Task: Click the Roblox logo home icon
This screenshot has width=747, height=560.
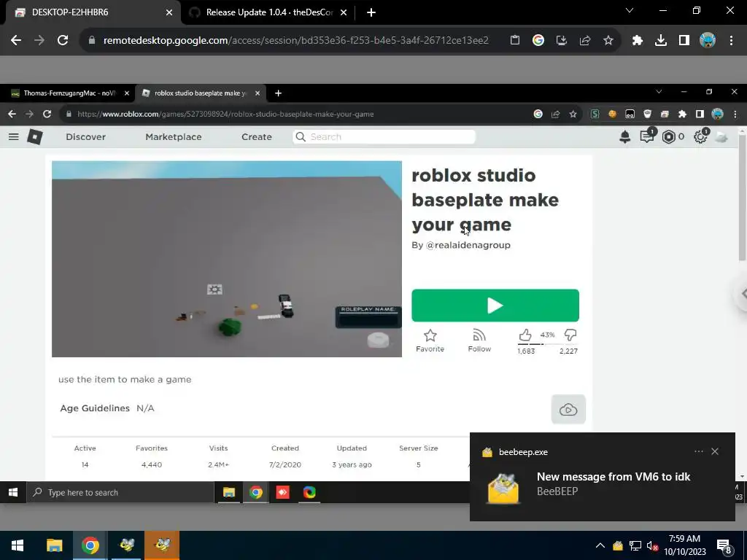Action: click(x=35, y=137)
